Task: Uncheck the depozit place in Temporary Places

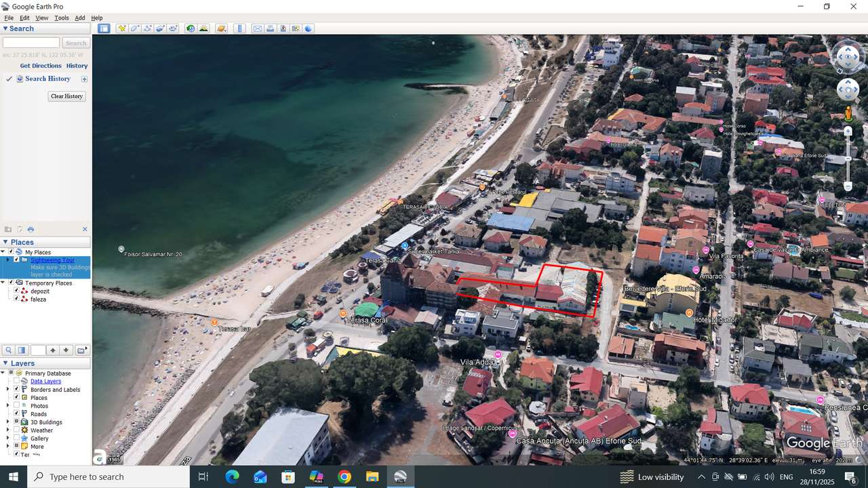Action: [16, 290]
